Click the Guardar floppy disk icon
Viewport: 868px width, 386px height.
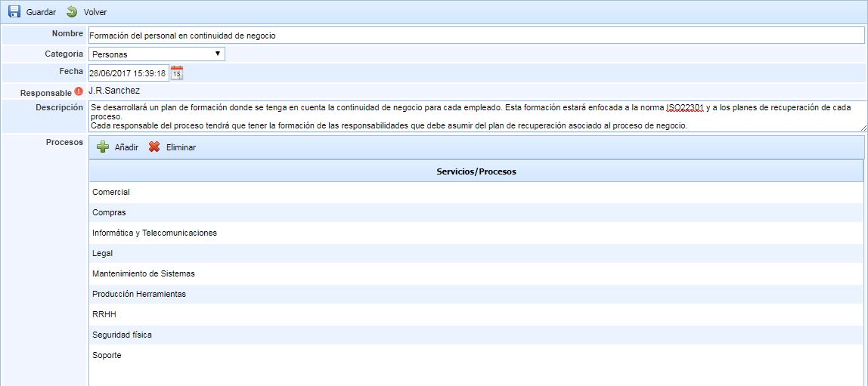pos(14,12)
